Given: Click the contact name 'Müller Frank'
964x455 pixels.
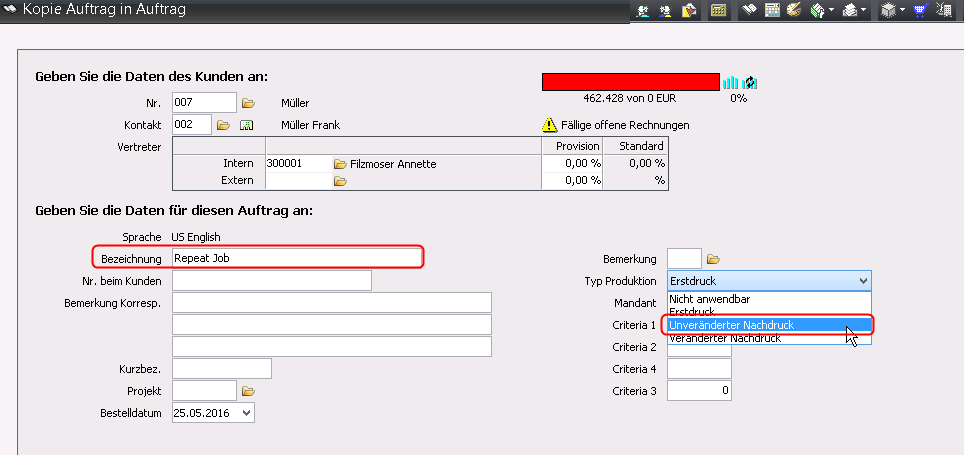Looking at the screenshot, I should pyautogui.click(x=310, y=125).
